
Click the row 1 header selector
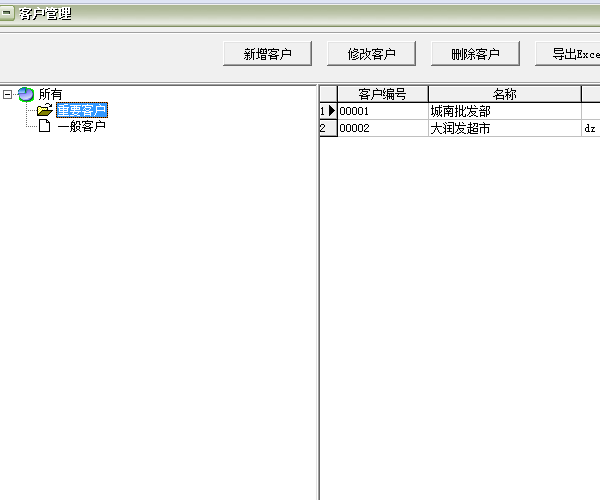[328, 111]
